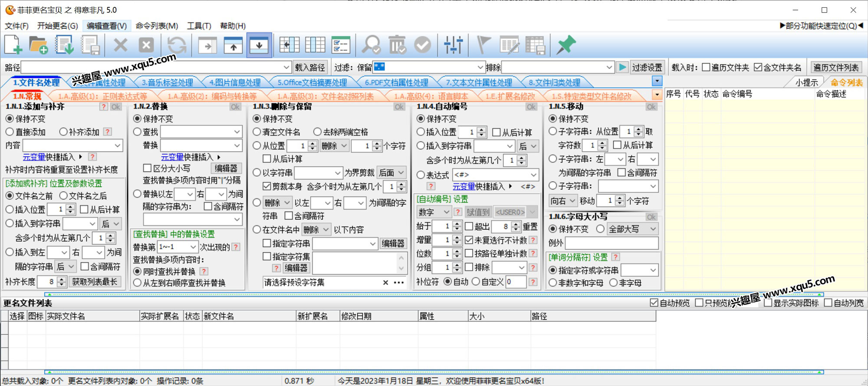Click the save list icon with floppy disk
Screen dimensions: 868x386
tap(91, 45)
